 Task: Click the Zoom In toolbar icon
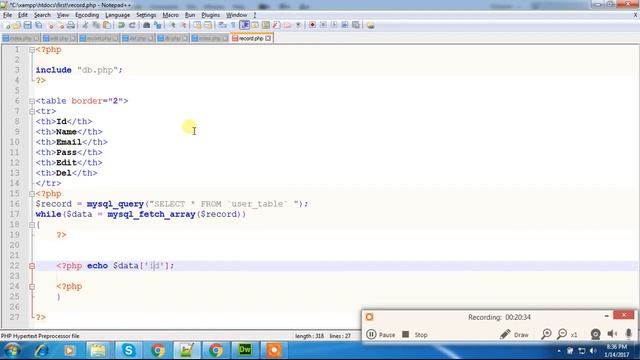coord(172,25)
